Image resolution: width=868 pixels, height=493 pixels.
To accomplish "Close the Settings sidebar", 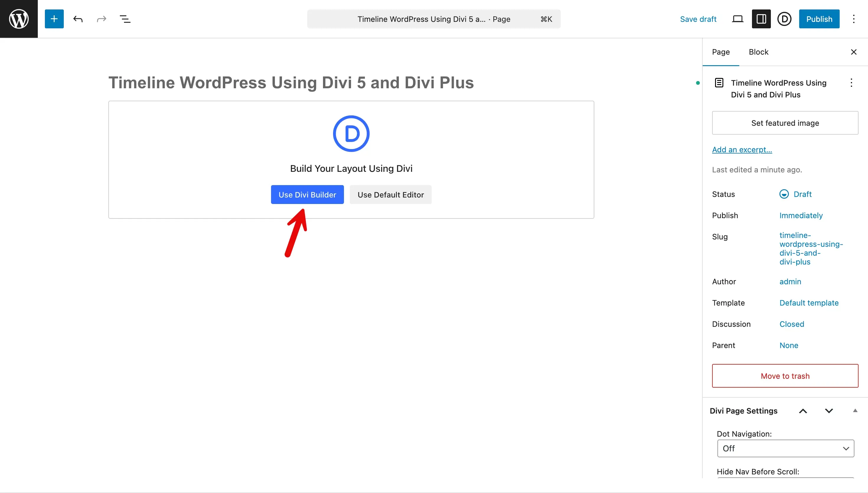I will (854, 52).
